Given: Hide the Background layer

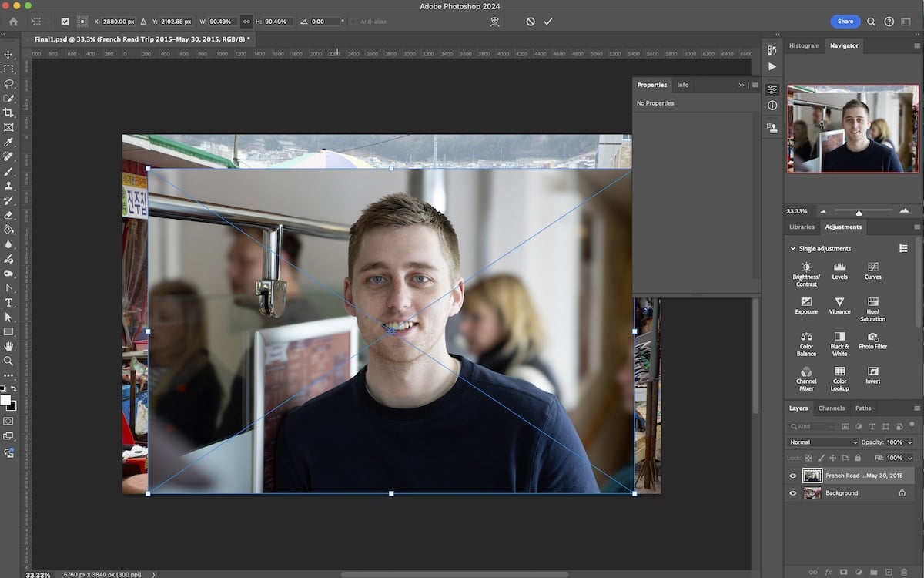Looking at the screenshot, I should 792,493.
